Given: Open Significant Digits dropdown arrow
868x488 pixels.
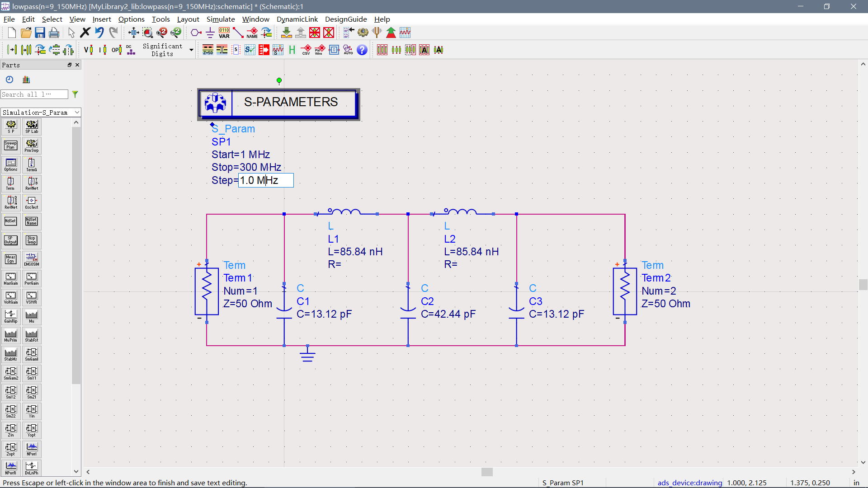Looking at the screenshot, I should point(191,50).
